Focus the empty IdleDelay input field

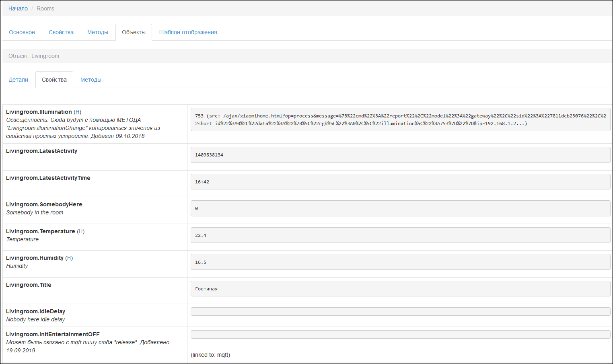(400, 312)
